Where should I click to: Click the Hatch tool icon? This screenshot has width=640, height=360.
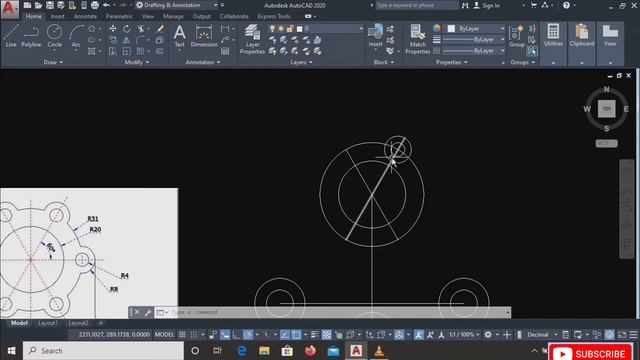click(92, 51)
